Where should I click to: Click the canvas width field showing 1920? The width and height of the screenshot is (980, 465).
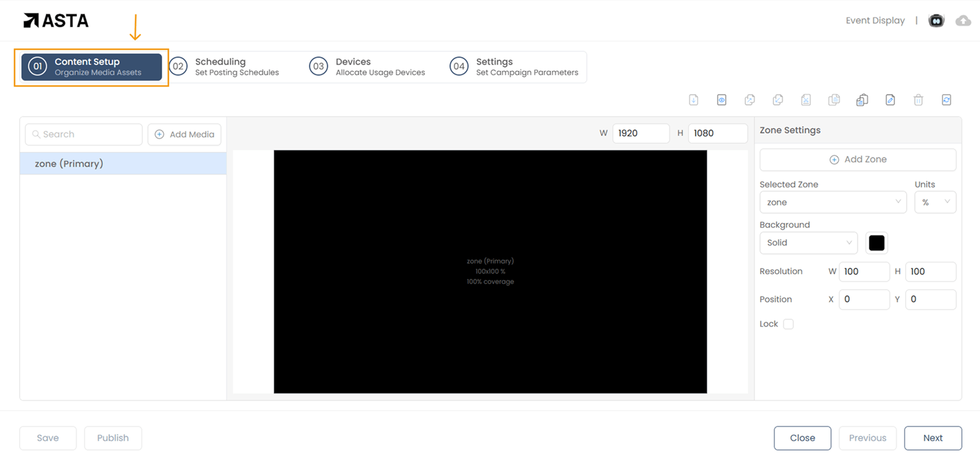pyautogui.click(x=640, y=133)
